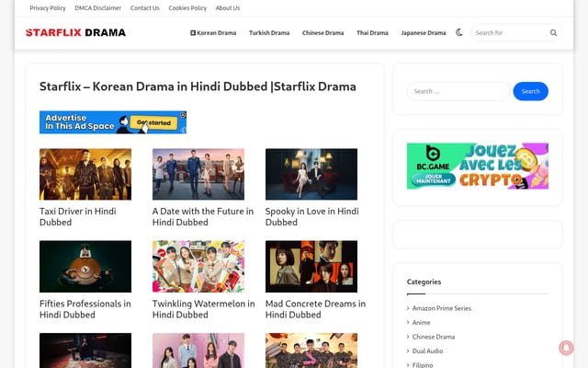Open the Korean Drama menu
The width and height of the screenshot is (588, 368).
pyautogui.click(x=213, y=33)
